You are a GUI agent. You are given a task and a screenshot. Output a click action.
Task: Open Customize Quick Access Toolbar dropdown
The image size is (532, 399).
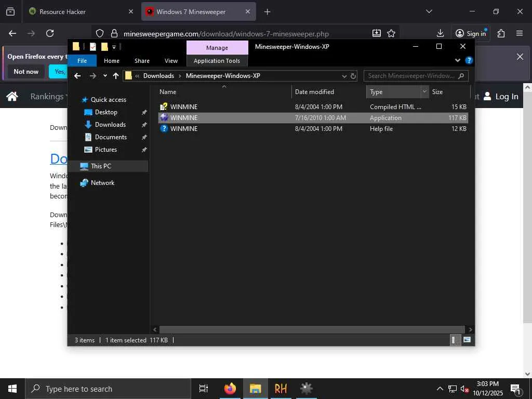tap(114, 47)
